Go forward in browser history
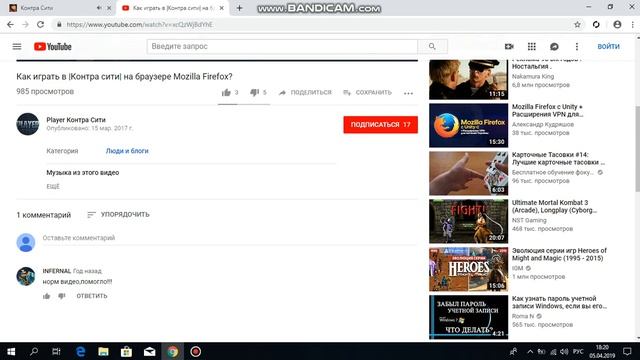 click(x=25, y=24)
